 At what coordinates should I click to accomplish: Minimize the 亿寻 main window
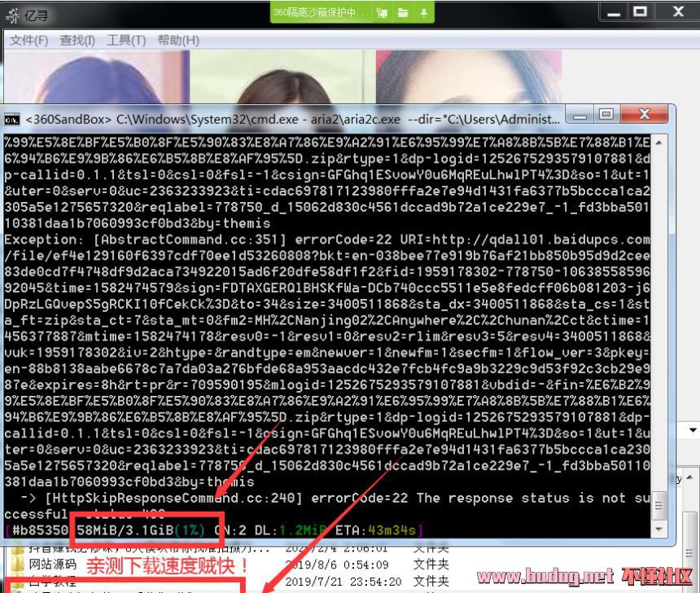614,12
